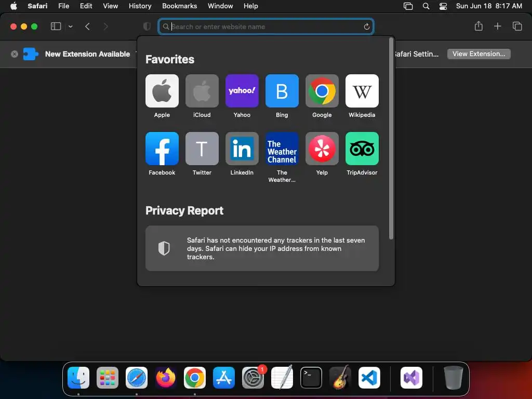Click the favorites popup scrollbar
Screen dimensions: 532x399
coord(391,139)
